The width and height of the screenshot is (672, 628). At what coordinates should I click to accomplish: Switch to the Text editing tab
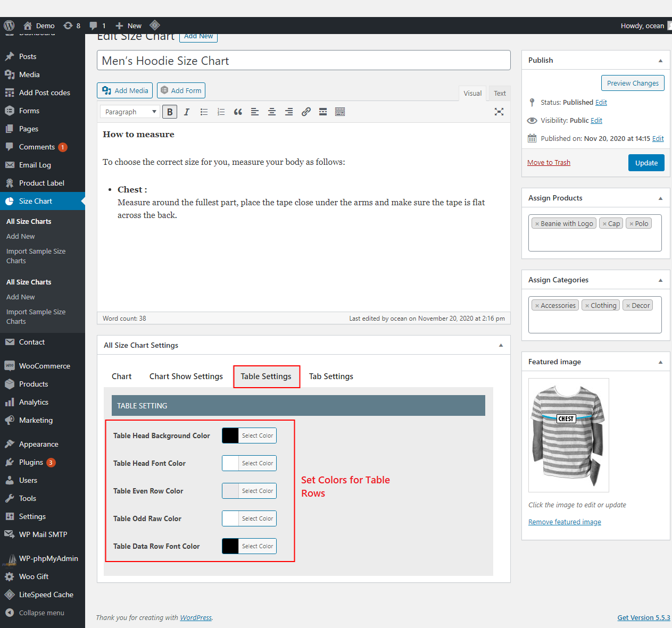coord(499,93)
